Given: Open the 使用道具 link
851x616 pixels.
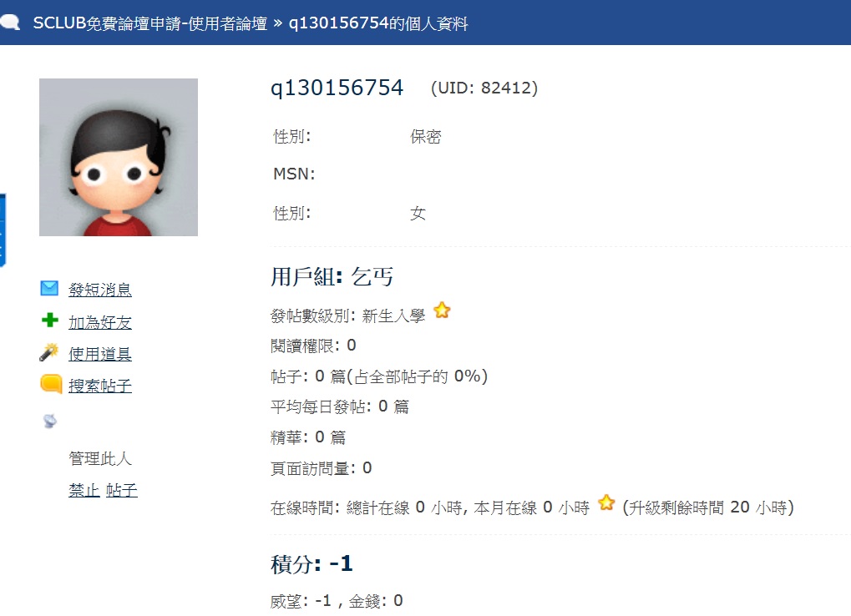Looking at the screenshot, I should coord(100,354).
